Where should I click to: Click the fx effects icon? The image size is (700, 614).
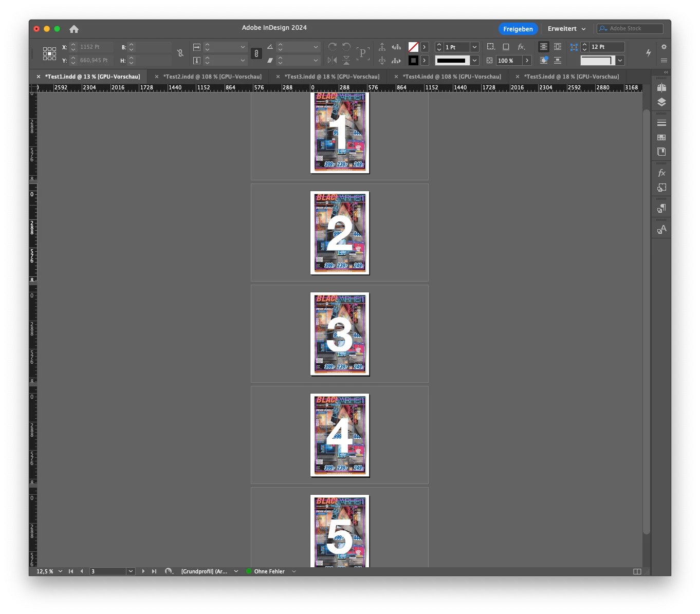click(x=521, y=47)
